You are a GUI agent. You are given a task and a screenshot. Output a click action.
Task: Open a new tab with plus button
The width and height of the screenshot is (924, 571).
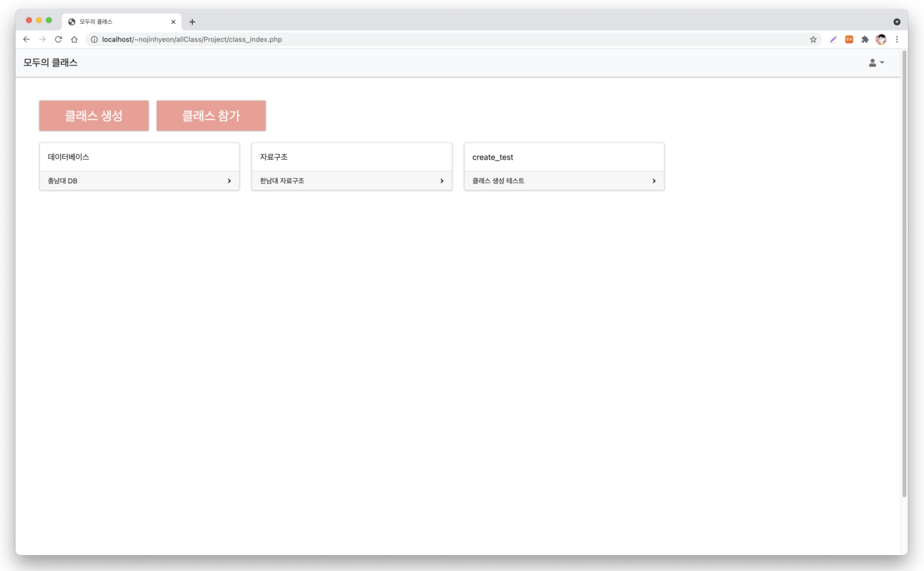tap(192, 22)
